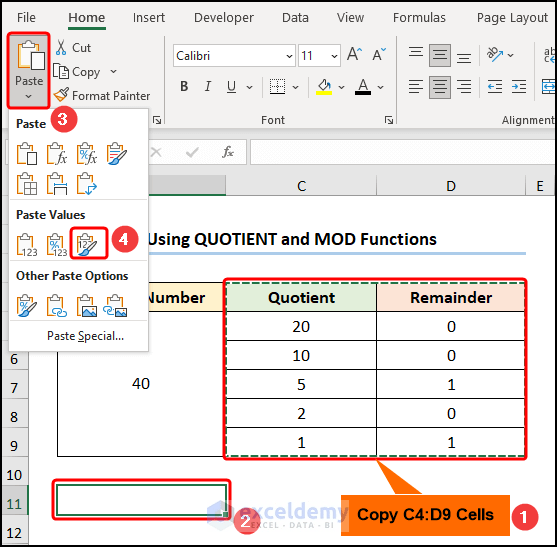This screenshot has width=557, height=547.
Task: Open the Font settings dialog launcher
Action: coord(389,120)
